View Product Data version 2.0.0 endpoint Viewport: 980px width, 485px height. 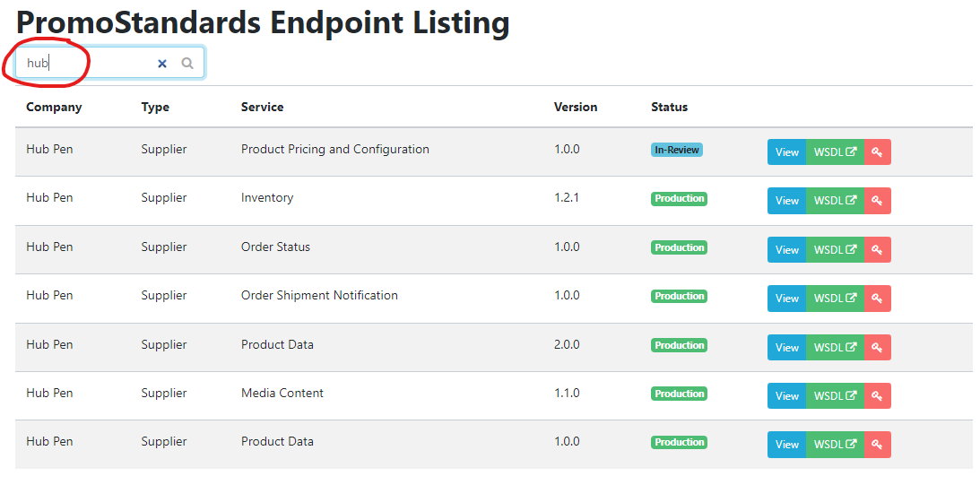(x=786, y=348)
